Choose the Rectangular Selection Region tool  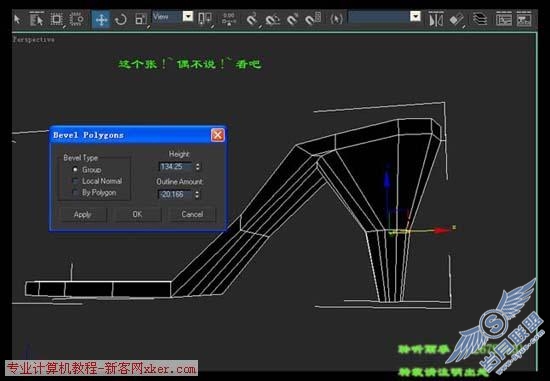(x=57, y=19)
